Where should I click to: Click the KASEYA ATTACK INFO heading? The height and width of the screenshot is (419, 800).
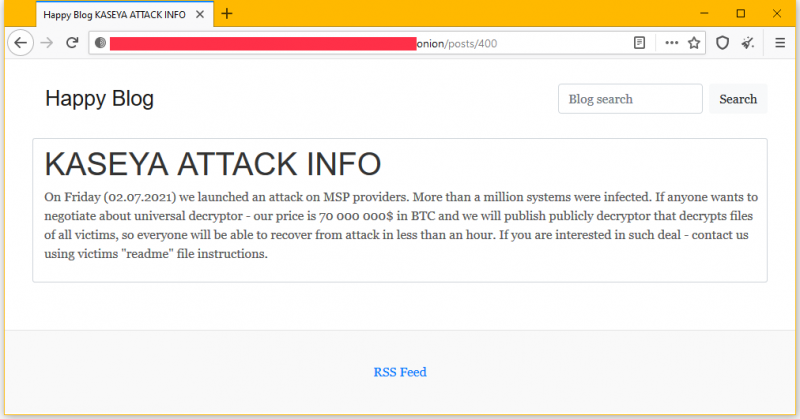coord(213,165)
